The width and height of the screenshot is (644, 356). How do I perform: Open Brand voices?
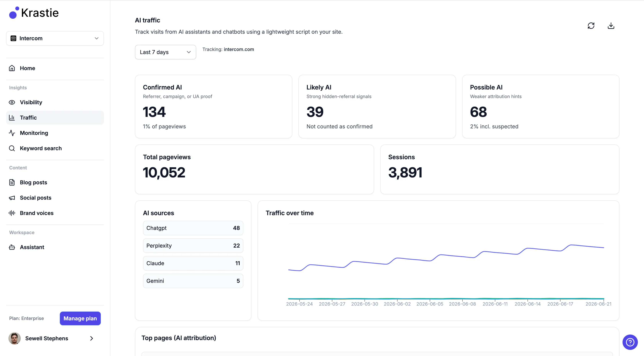[x=55, y=213]
